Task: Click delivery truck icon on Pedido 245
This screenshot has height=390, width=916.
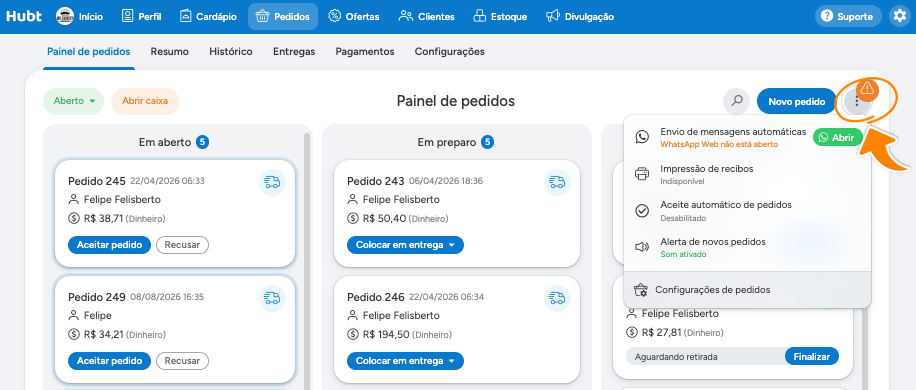Action: 272,183
